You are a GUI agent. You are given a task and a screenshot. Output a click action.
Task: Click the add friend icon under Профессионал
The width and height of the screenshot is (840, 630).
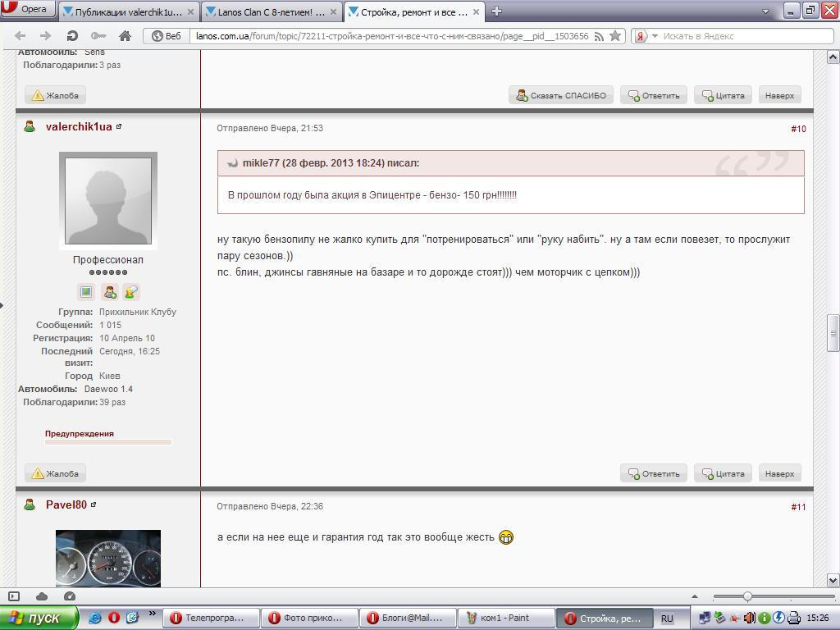point(110,292)
